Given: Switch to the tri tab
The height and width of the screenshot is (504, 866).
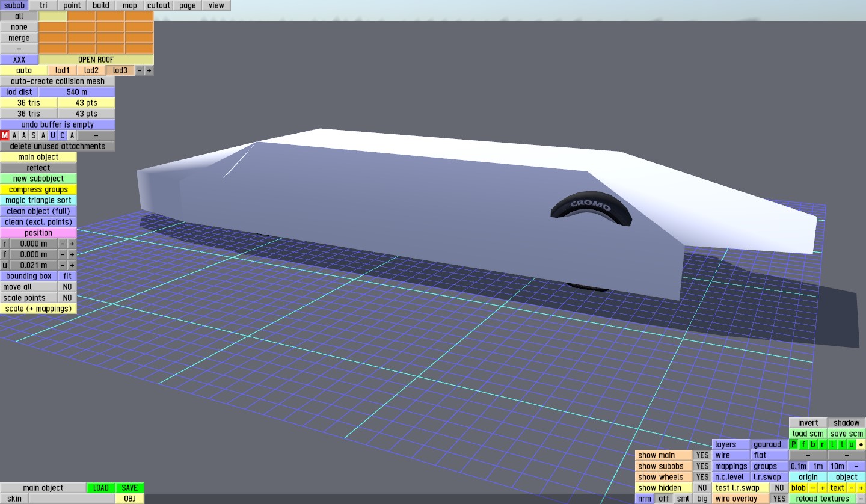Looking at the screenshot, I should click(x=43, y=5).
